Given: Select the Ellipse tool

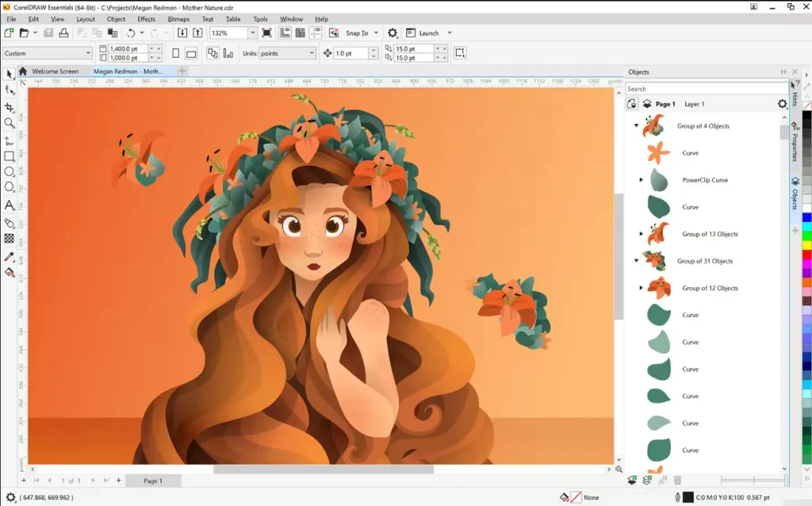Looking at the screenshot, I should (x=9, y=171).
